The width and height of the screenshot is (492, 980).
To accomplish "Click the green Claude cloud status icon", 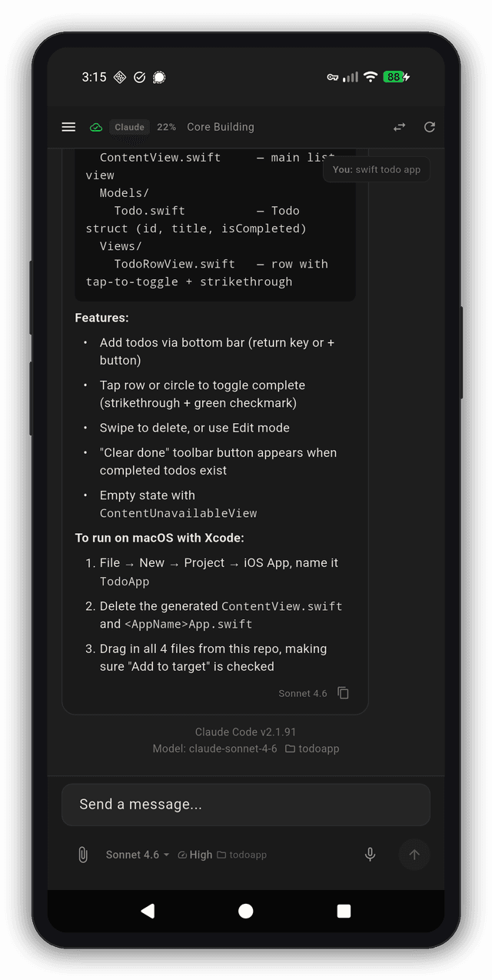I will (95, 126).
